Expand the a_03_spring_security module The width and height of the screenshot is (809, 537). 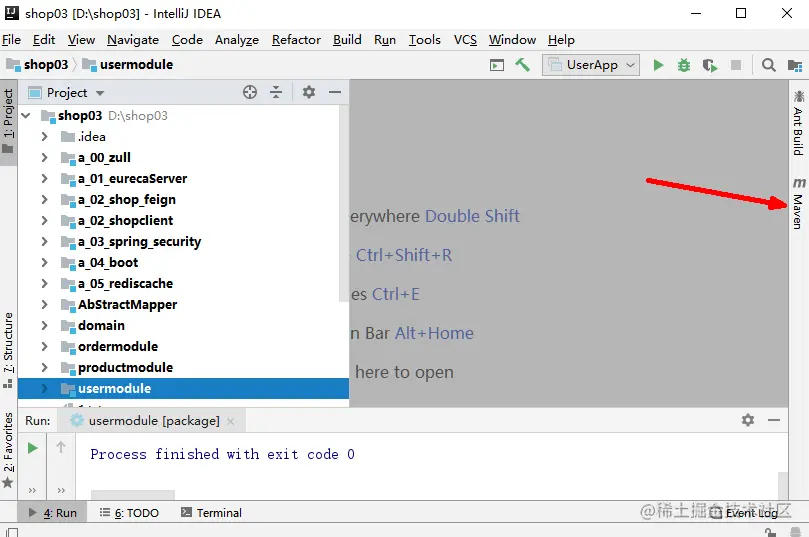tap(44, 241)
